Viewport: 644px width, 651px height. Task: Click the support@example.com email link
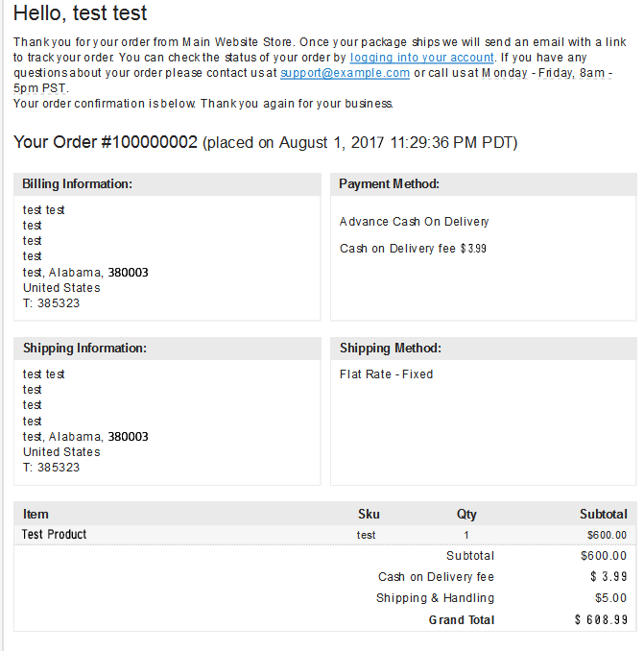[x=345, y=73]
